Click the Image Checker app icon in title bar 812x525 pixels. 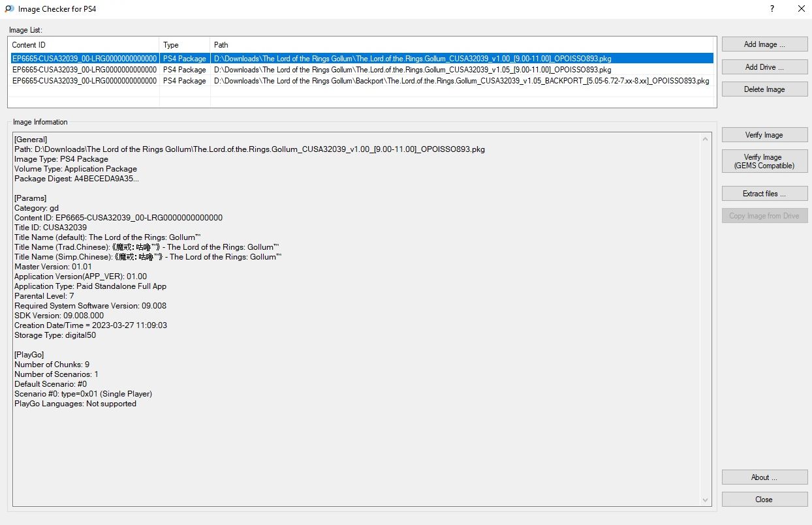click(9, 9)
